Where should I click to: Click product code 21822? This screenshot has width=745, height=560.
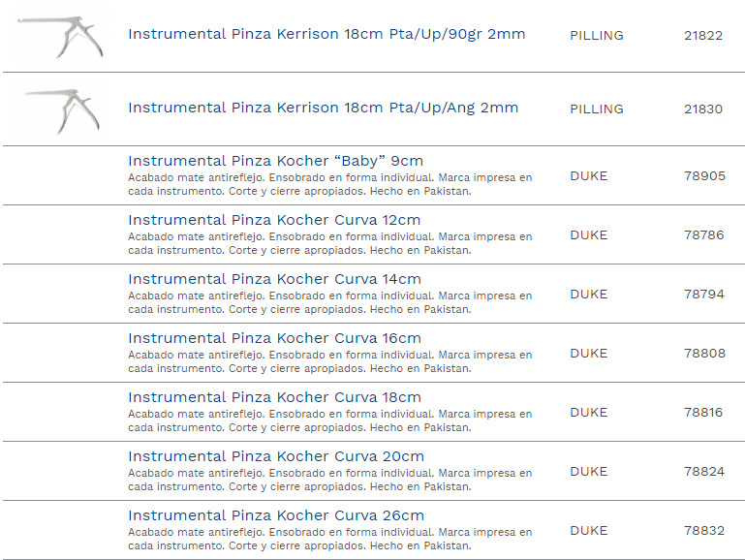[x=702, y=36]
